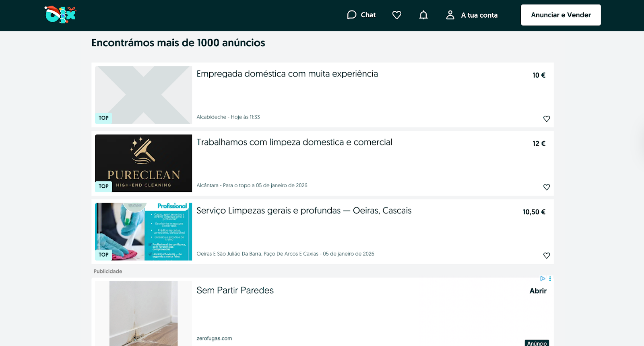Open the AdChoices triangle icon
This screenshot has height=346, width=644.
point(543,279)
